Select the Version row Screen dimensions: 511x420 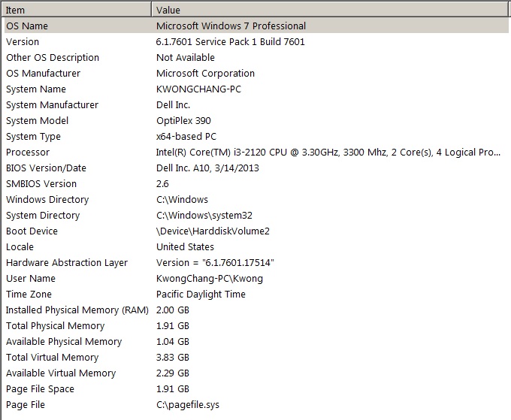click(256, 42)
